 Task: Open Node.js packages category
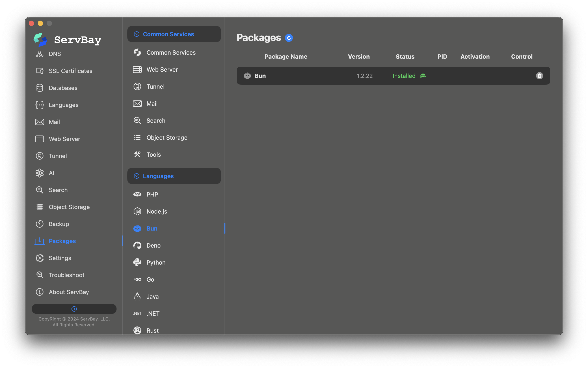click(x=157, y=212)
